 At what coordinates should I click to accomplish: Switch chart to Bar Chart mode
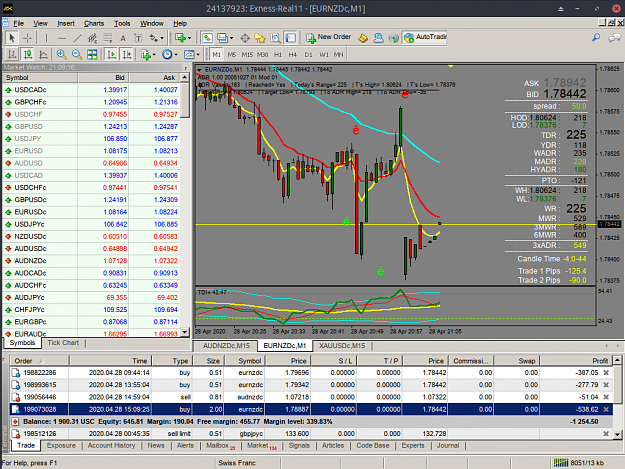12,54
